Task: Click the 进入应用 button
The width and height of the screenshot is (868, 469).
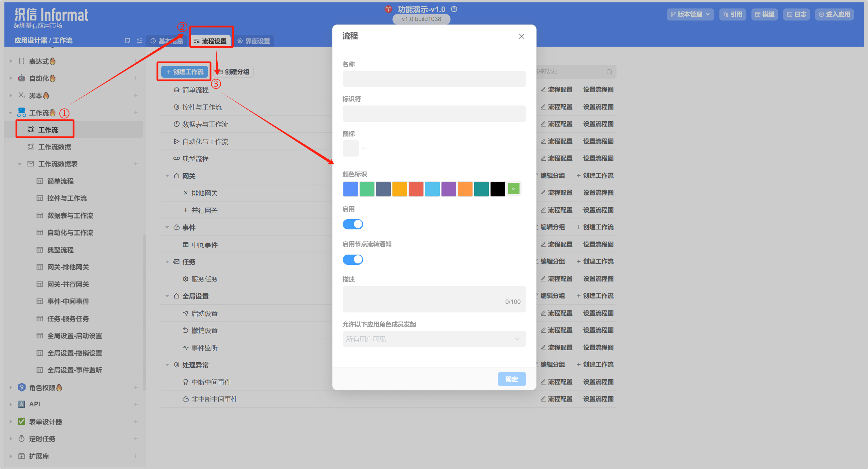Action: pos(834,14)
